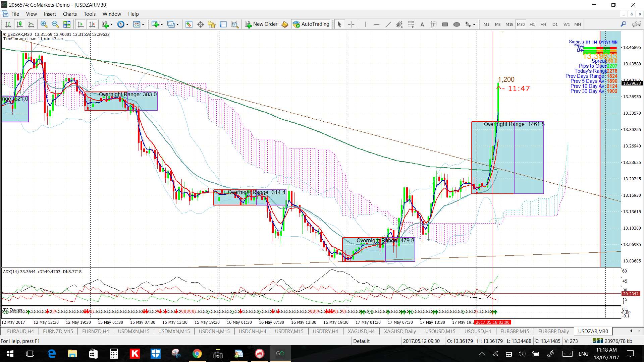Open the chat community icon
Screen dimensions: 644x362
point(636,24)
